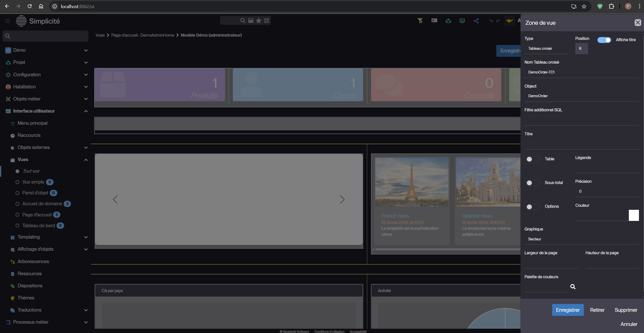This screenshot has width=644, height=333.
Task: Click the news panel horizontal scrollbar
Action: click(x=448, y=249)
